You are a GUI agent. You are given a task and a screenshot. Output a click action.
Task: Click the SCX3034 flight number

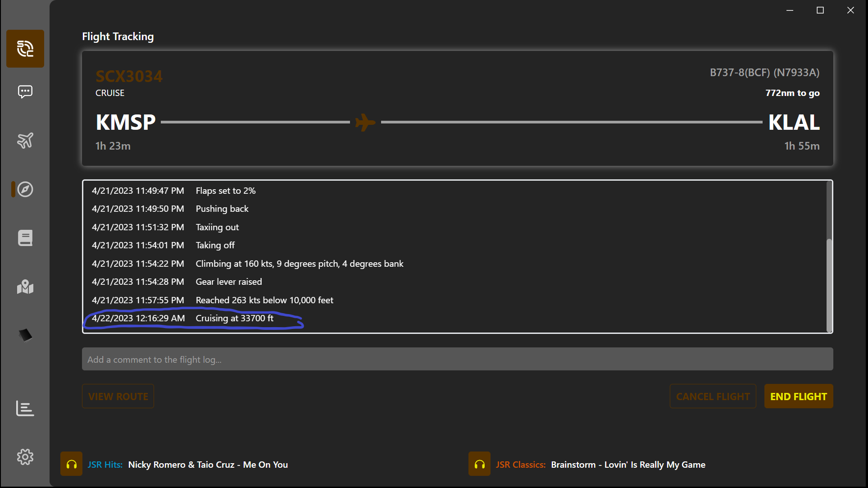(x=129, y=76)
